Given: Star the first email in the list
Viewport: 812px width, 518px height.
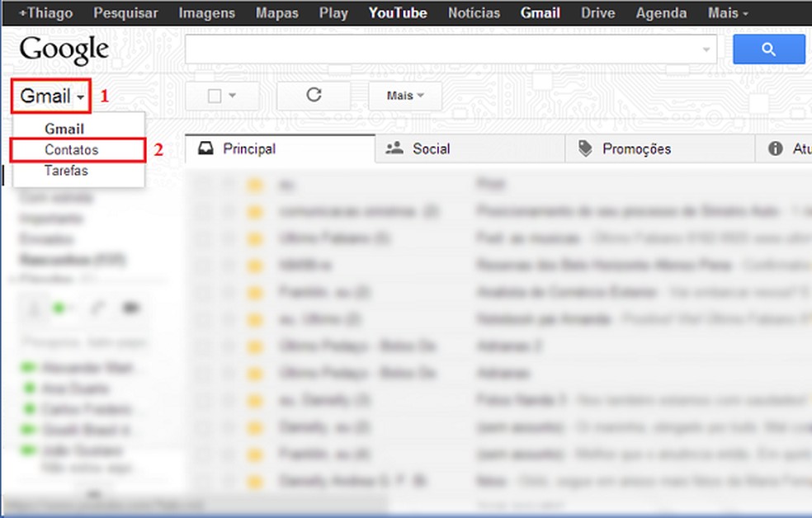Looking at the screenshot, I should pos(229,184).
